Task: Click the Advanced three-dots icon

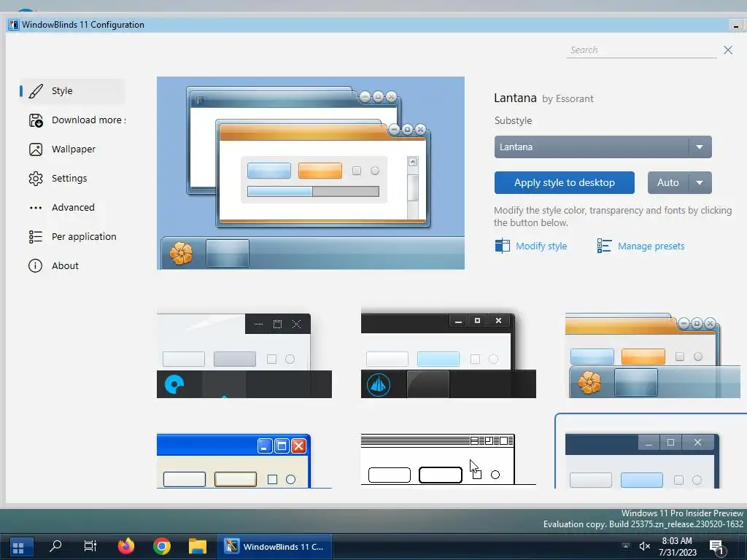Action: pyautogui.click(x=36, y=208)
